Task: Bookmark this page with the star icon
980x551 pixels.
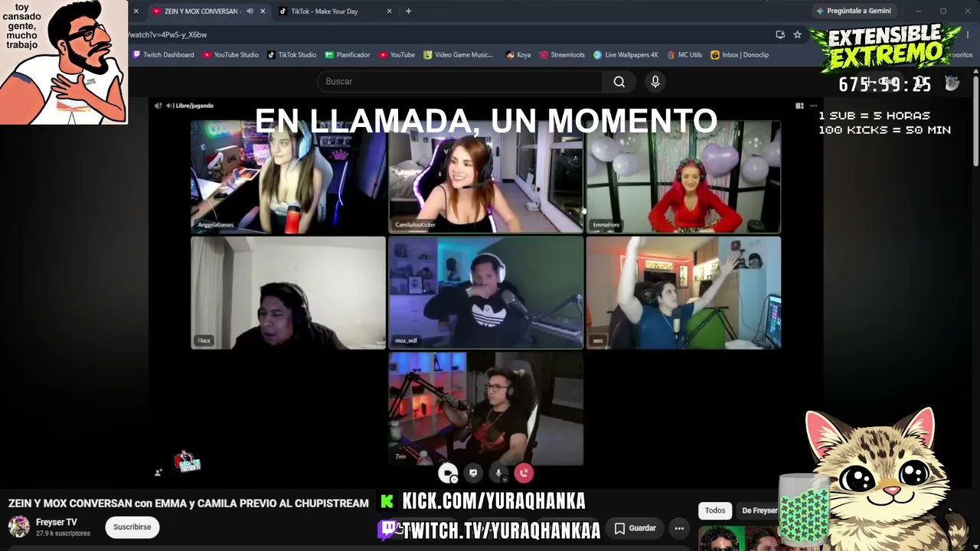Action: point(797,34)
